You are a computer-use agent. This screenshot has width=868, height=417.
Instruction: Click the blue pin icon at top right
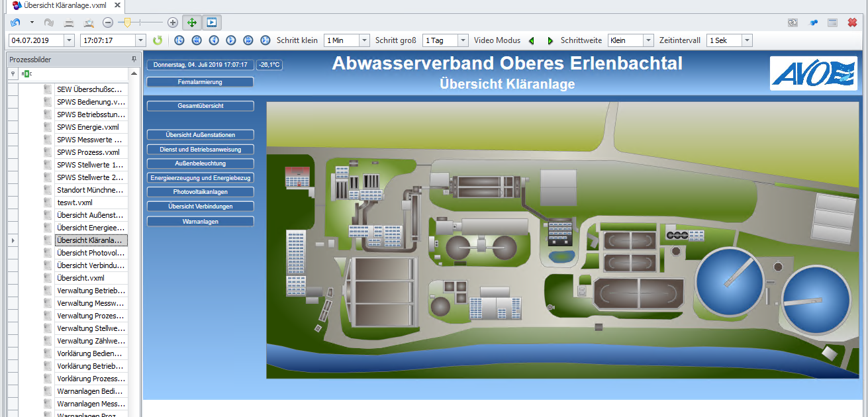(x=813, y=23)
